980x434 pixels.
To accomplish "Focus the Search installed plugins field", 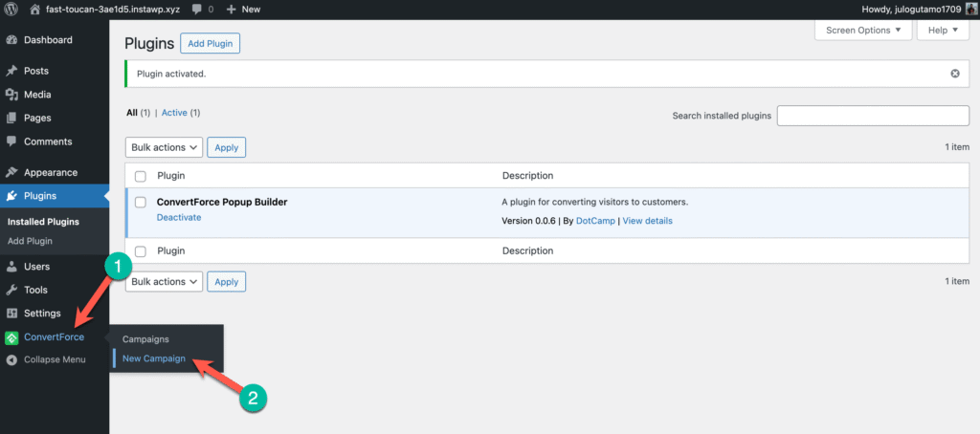I will pyautogui.click(x=873, y=116).
